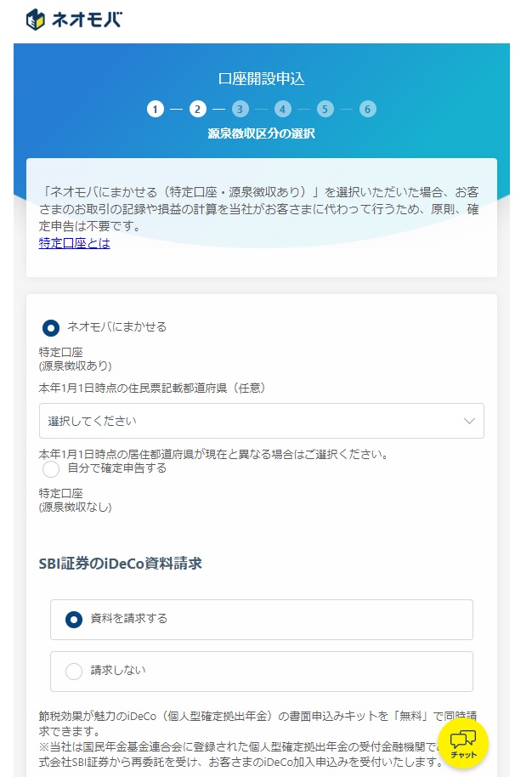The width and height of the screenshot is (532, 777).
Task: Click step 2 circle in progress indicator
Action: click(x=197, y=109)
